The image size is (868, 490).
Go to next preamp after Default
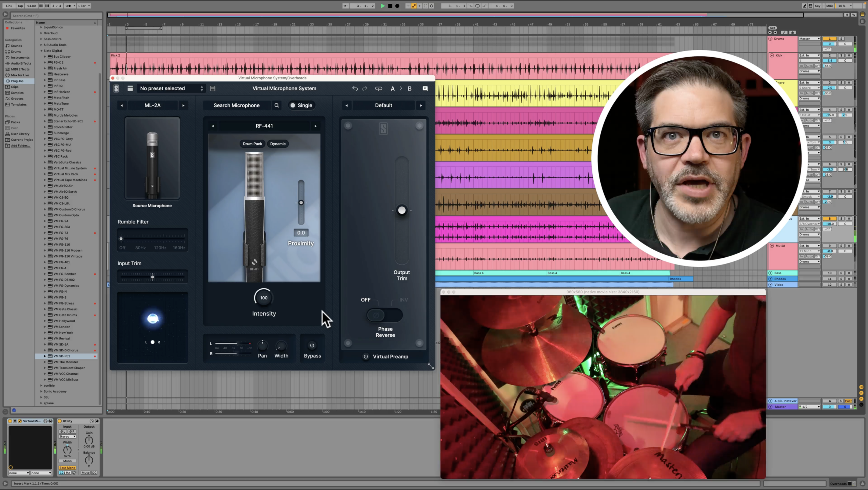click(421, 105)
